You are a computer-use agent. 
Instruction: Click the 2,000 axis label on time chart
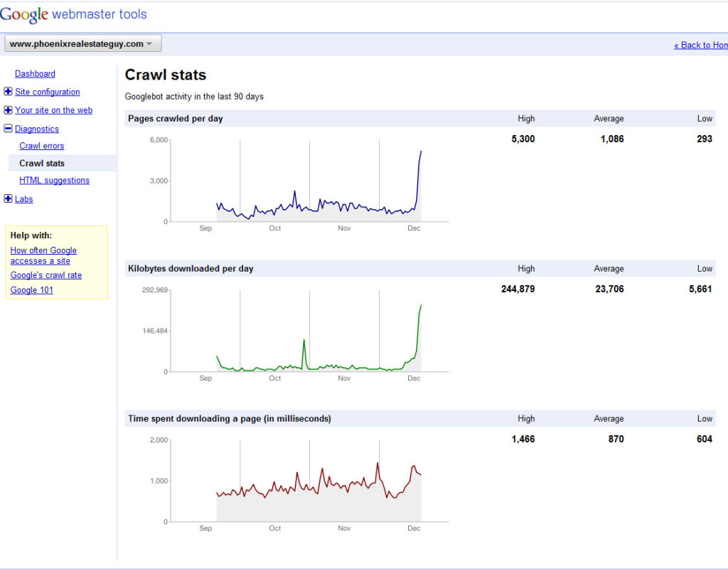[159, 440]
